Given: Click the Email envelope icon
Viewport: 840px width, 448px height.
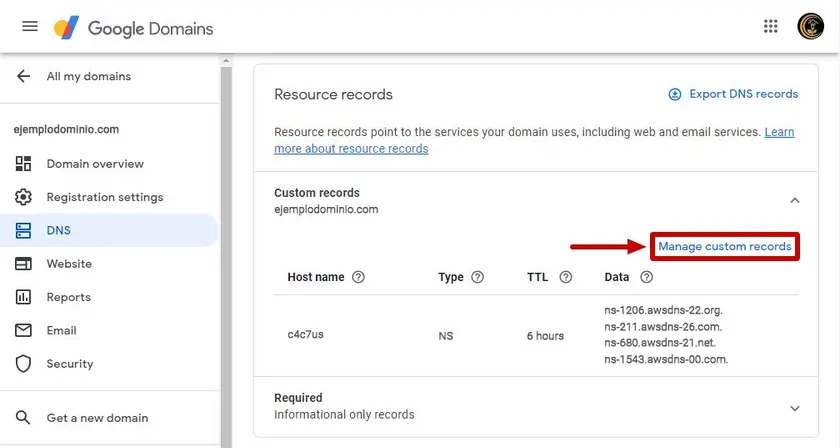Looking at the screenshot, I should tap(23, 330).
